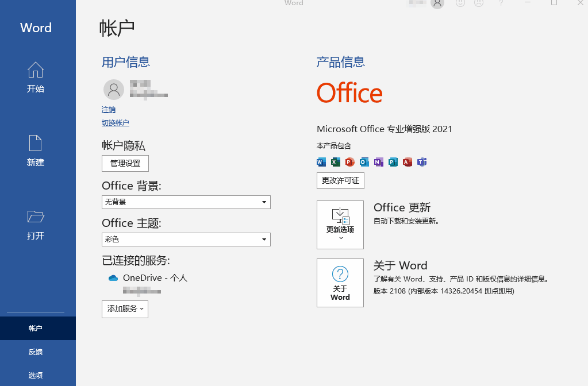Select the 新建 new document icon
The image size is (588, 386).
point(36,143)
